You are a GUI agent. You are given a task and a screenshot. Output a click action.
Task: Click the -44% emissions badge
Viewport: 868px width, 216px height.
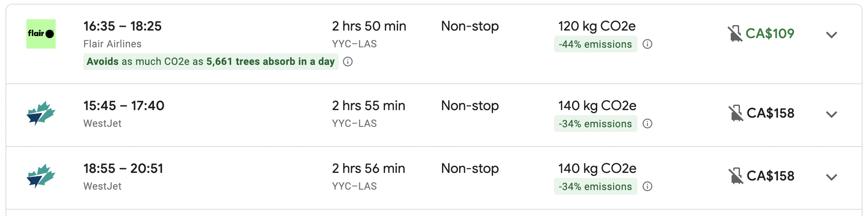coord(595,44)
